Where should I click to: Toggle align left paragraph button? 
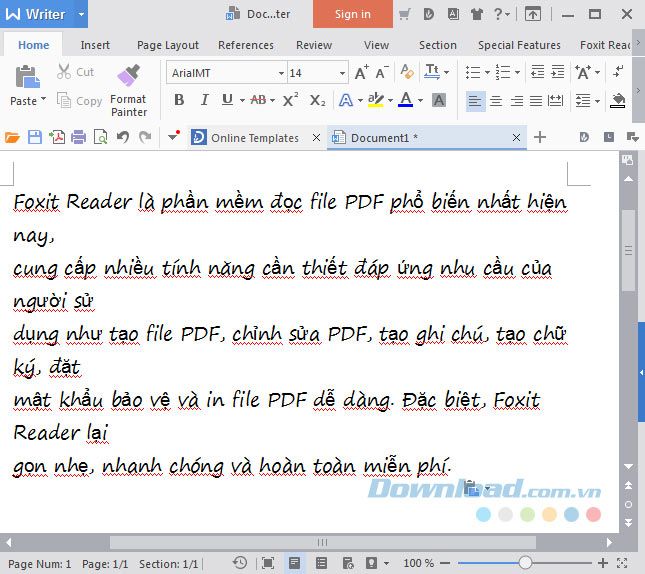(x=474, y=100)
